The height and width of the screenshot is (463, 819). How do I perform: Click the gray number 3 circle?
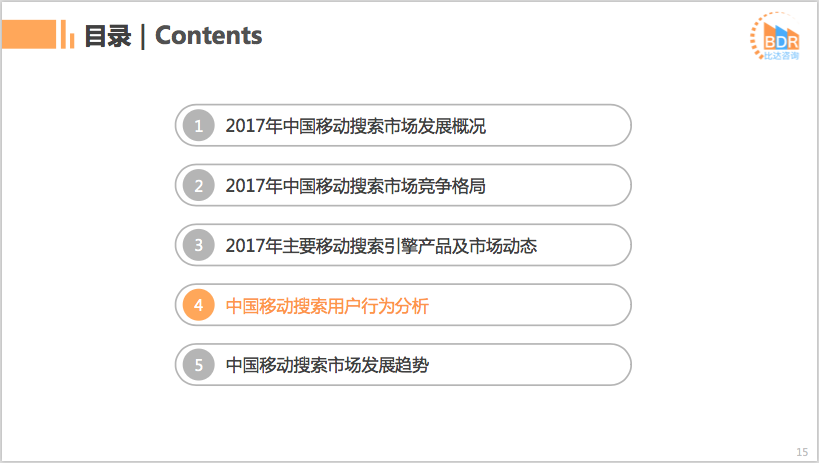click(x=198, y=245)
